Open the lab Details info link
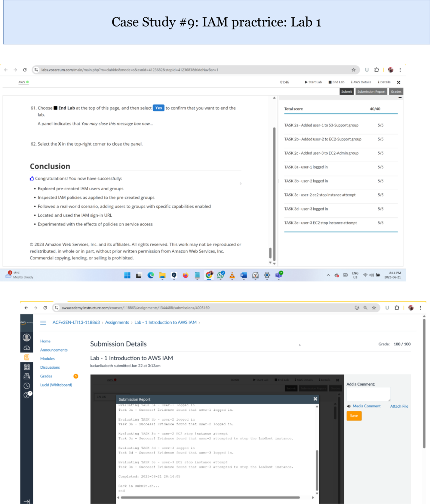The image size is (430, 504). click(x=384, y=82)
